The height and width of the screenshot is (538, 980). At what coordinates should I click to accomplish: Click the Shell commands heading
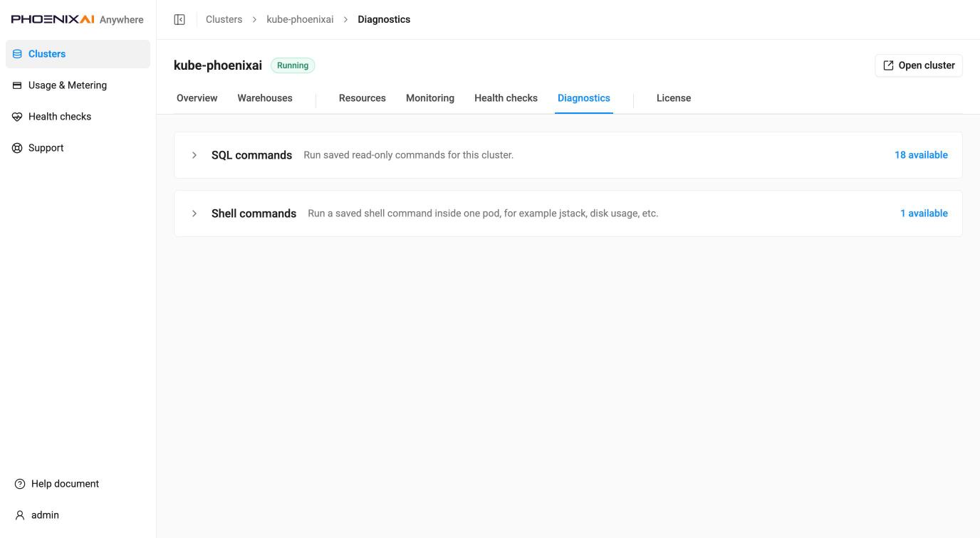[254, 213]
